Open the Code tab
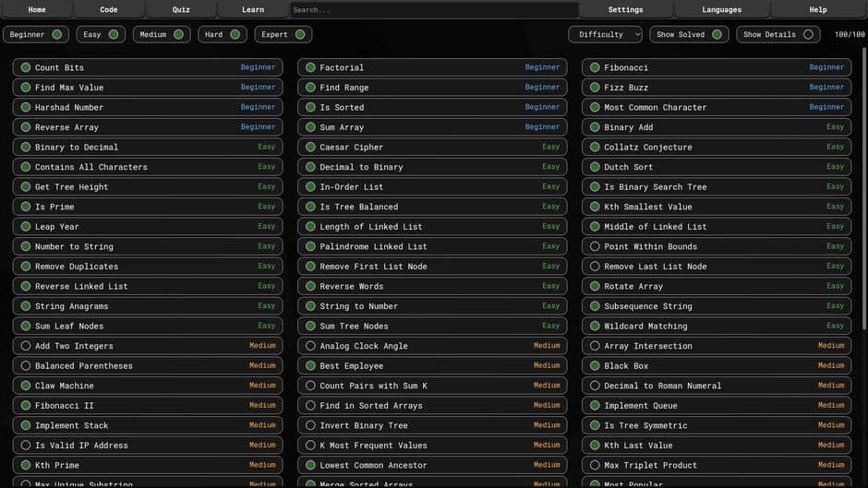Viewport: 868px width, 488px height. coord(109,9)
